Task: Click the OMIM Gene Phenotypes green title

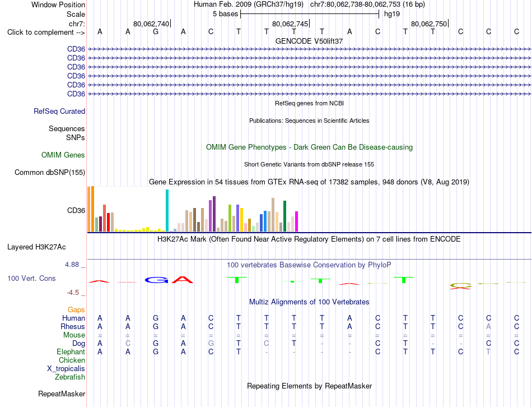Action: point(310,147)
